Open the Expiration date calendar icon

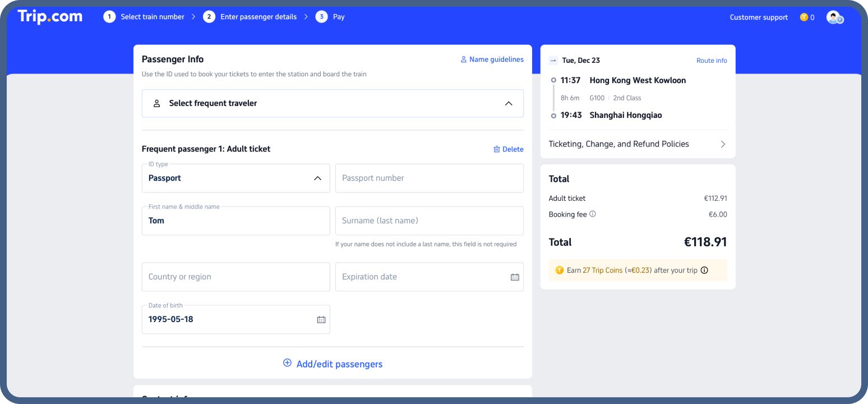(515, 277)
